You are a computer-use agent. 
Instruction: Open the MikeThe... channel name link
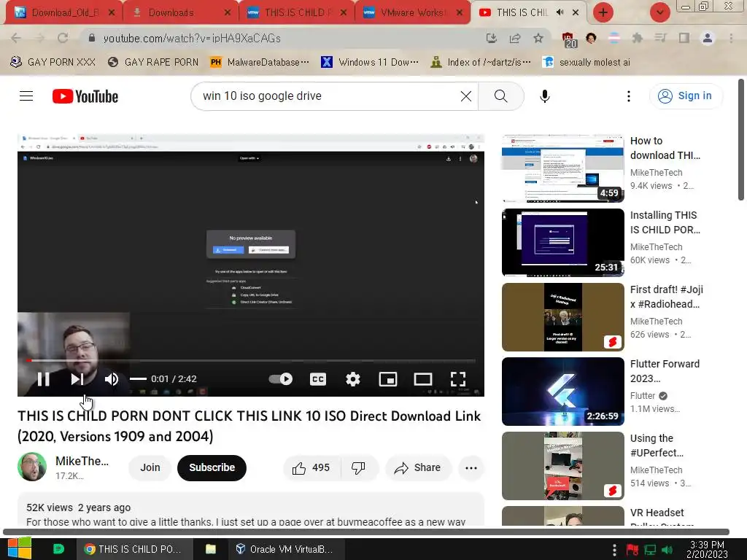(82, 461)
